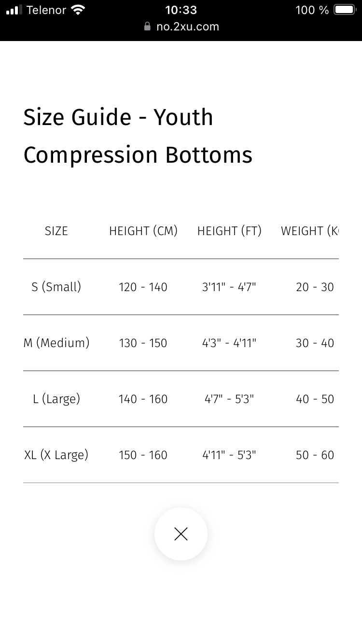
Task: Tap the L (Large) row label
Action: click(56, 399)
